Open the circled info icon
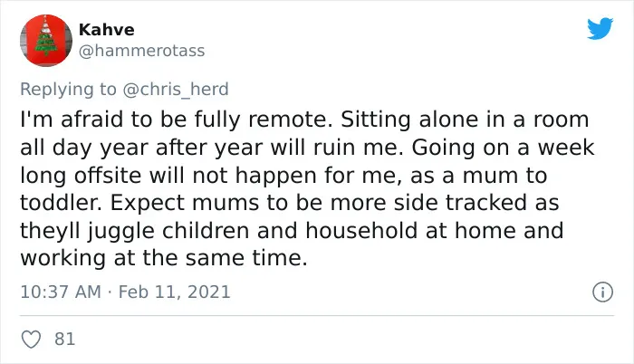The width and height of the screenshot is (634, 364). 603,292
